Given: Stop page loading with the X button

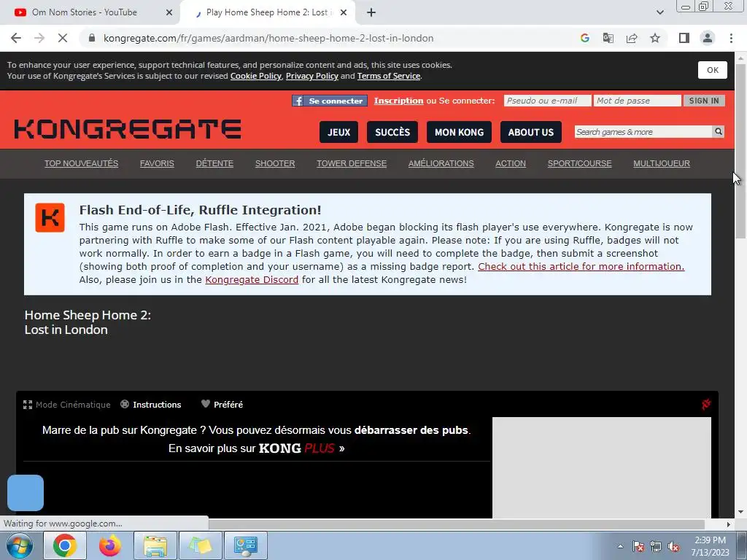Looking at the screenshot, I should point(63,38).
